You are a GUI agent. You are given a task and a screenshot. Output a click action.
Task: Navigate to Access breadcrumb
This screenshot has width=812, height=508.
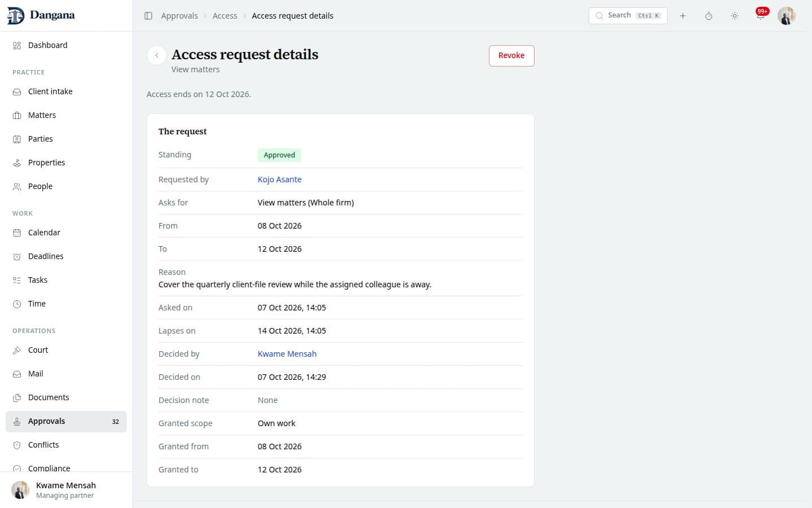pos(225,16)
